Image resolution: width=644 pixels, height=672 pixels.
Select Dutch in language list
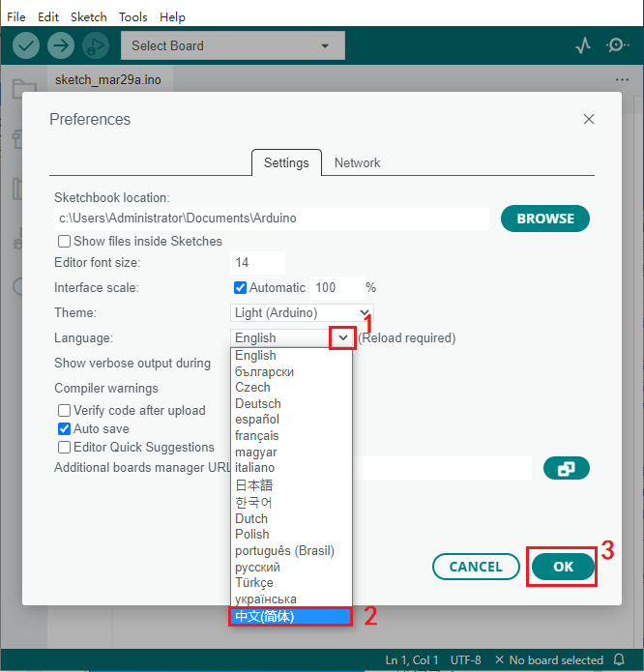click(x=291, y=518)
